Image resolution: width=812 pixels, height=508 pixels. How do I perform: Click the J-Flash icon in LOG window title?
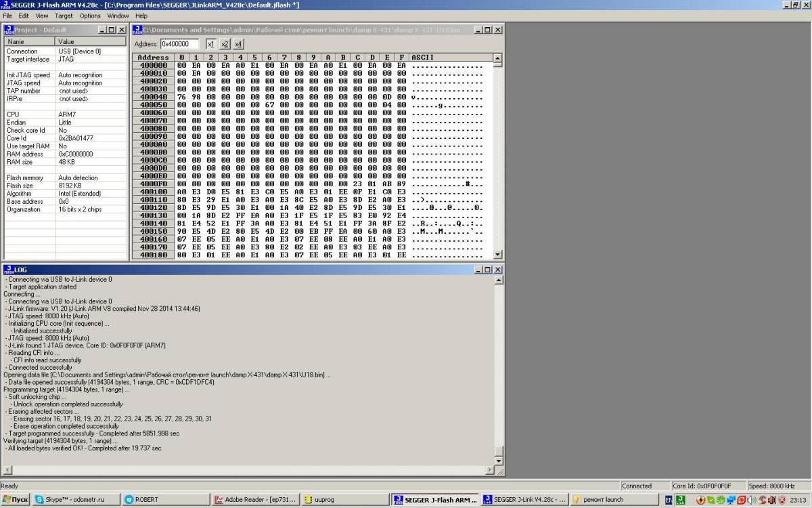[9, 270]
